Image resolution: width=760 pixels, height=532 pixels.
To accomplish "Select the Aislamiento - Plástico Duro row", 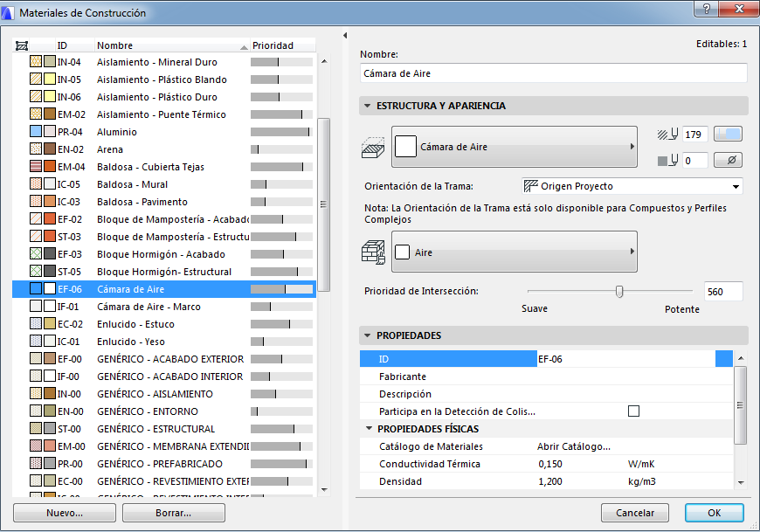I will tap(164, 97).
